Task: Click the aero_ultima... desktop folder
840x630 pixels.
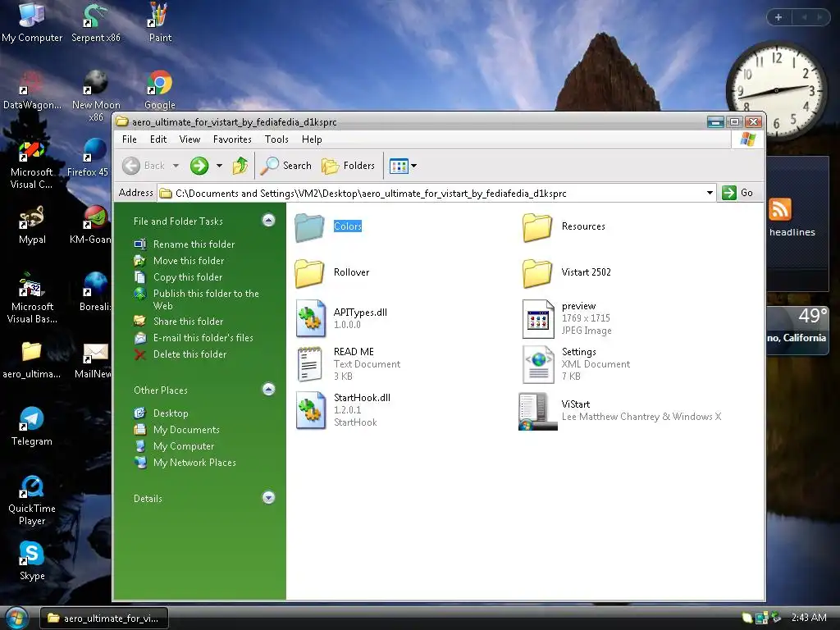Action: [32, 359]
